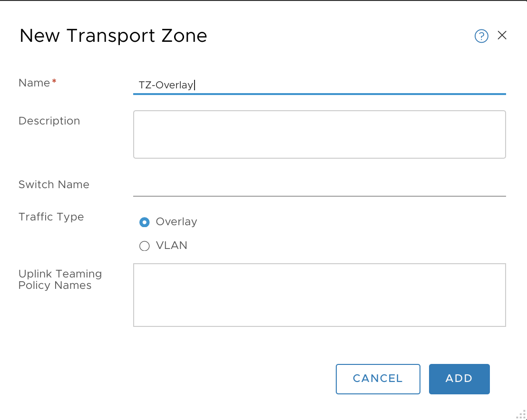Viewport: 527px width, 420px height.
Task: Click the Uplink Teaming Policy Names label
Action: click(x=60, y=279)
